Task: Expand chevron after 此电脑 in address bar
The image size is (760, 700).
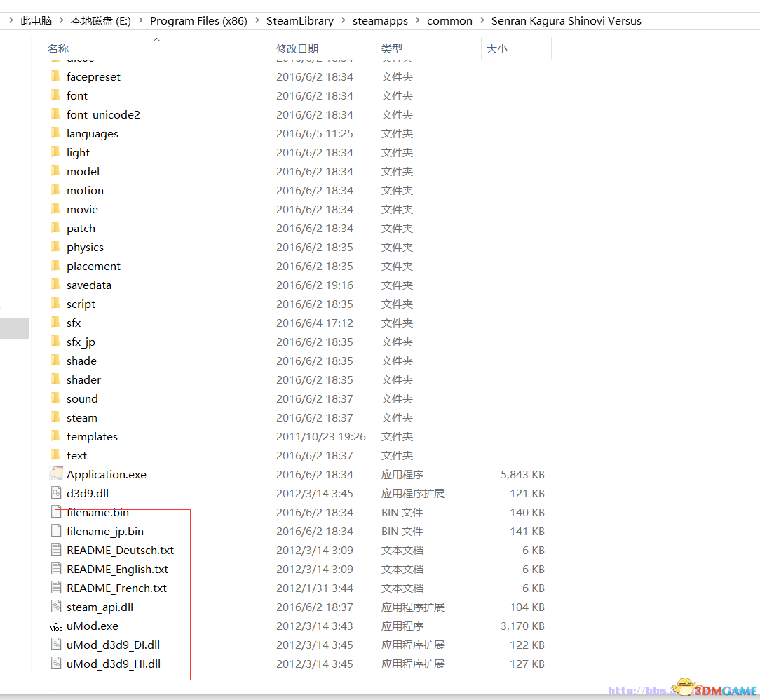Action: click(62, 20)
